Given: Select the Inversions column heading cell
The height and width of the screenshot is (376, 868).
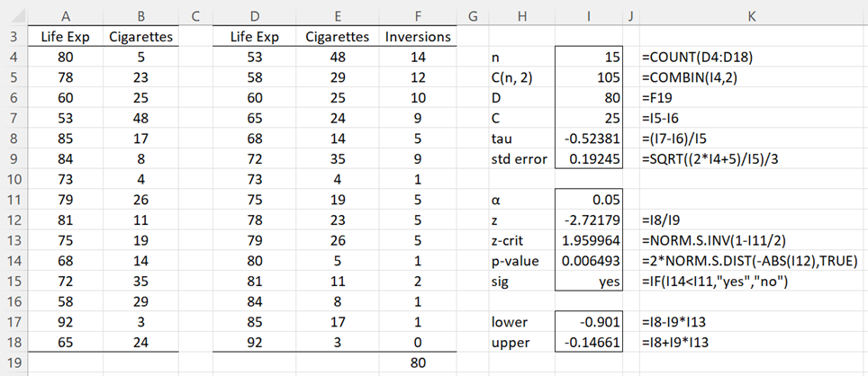Looking at the screenshot, I should 418,37.
